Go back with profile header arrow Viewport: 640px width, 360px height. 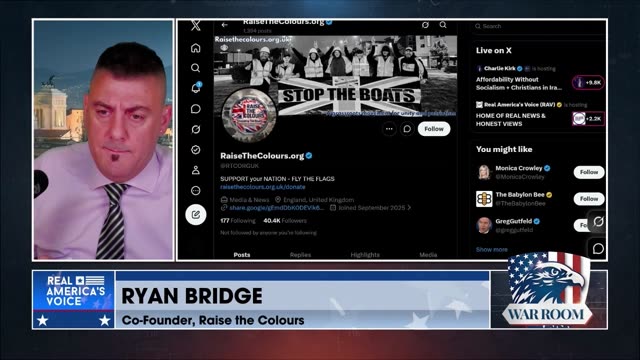click(224, 25)
